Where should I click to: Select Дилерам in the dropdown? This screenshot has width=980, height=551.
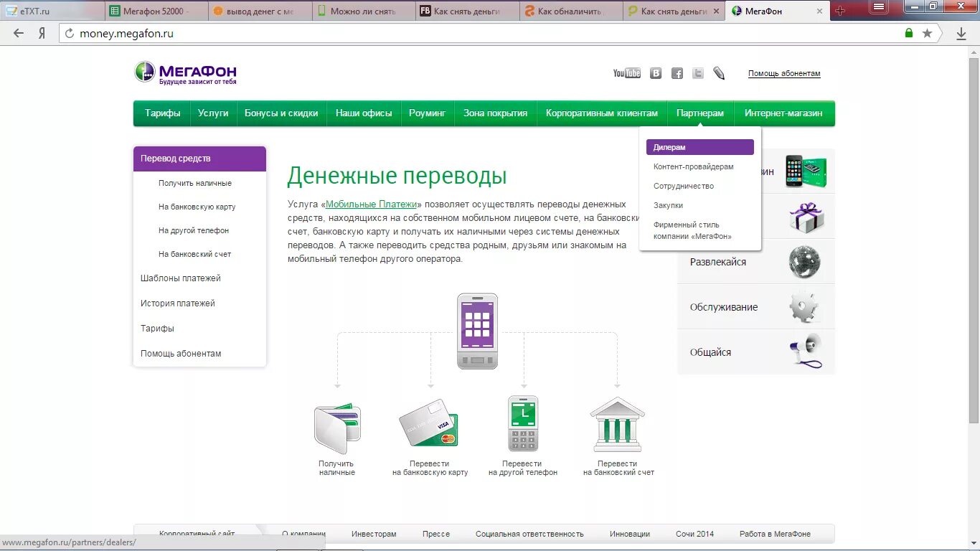click(700, 147)
